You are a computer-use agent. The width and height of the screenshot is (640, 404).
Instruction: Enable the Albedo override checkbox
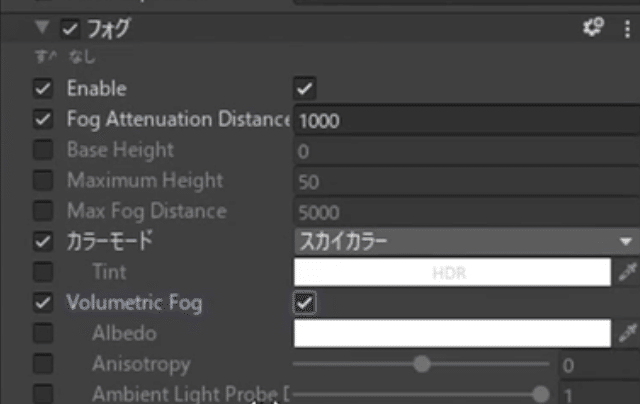click(43, 333)
